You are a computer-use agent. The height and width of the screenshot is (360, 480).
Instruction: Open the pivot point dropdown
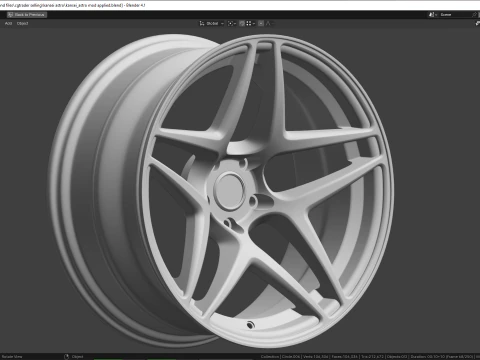pyautogui.click(x=232, y=23)
